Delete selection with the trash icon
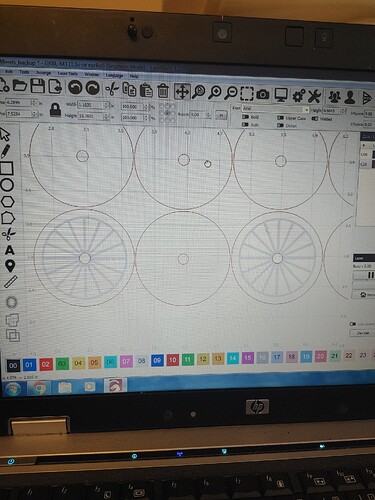The height and width of the screenshot is (500, 375). click(x=163, y=91)
